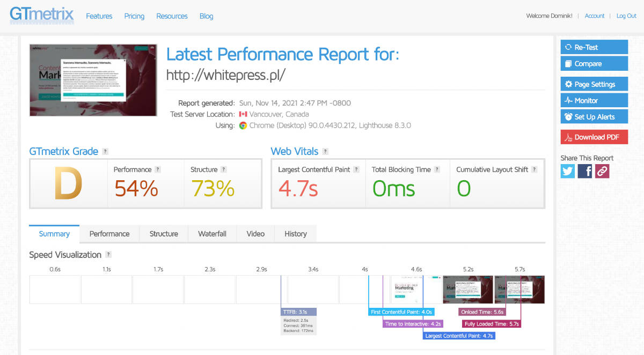Copy the report share link icon

pyautogui.click(x=602, y=171)
